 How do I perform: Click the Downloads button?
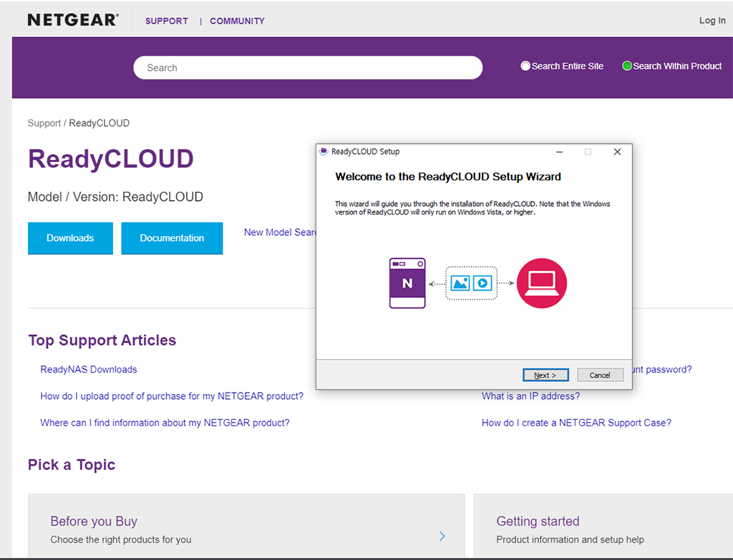point(70,238)
